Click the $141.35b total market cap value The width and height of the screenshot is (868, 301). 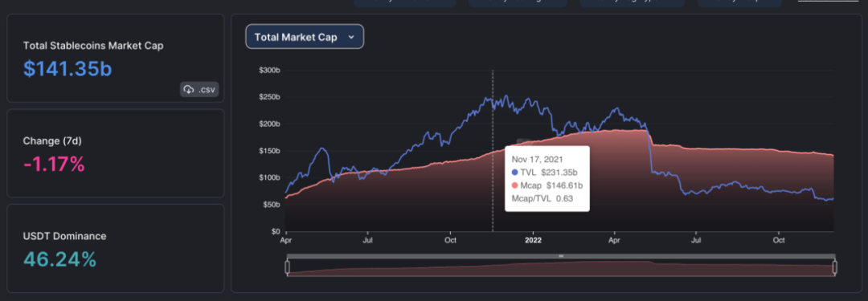point(68,68)
